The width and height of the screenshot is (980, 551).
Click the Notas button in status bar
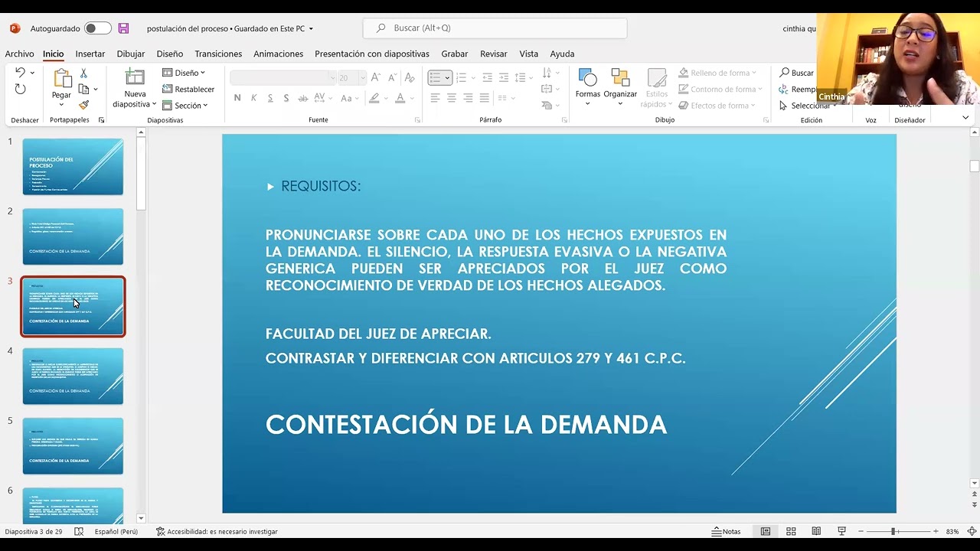pyautogui.click(x=726, y=531)
